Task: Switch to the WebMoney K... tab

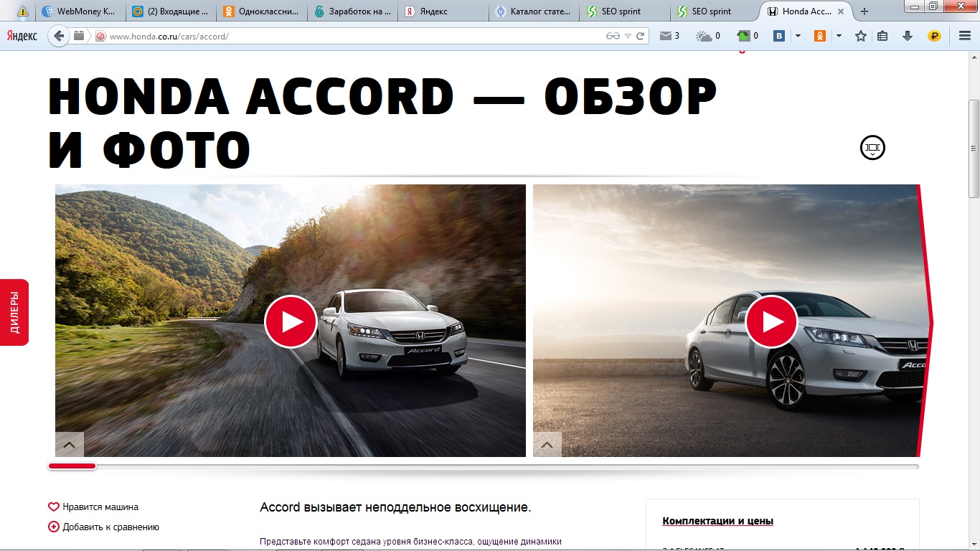Action: [80, 11]
